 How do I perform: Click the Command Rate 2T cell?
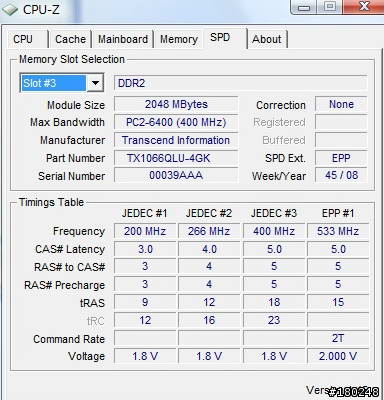pos(338,338)
